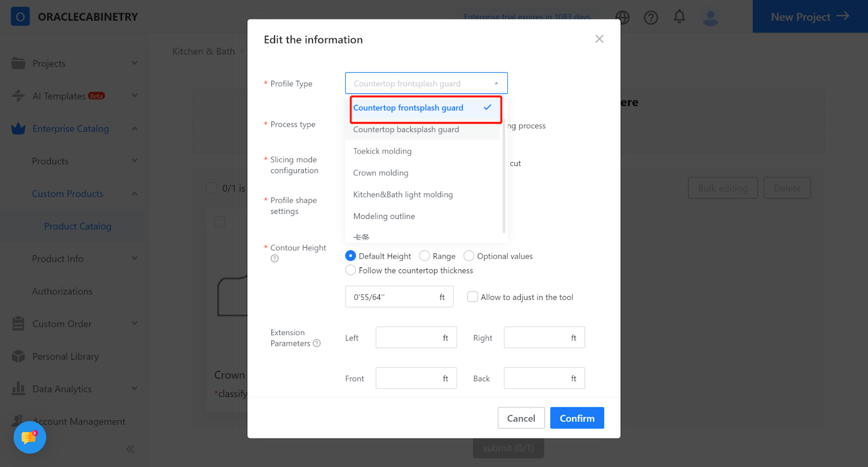Click the dropdown list scrollbar

coord(504,174)
